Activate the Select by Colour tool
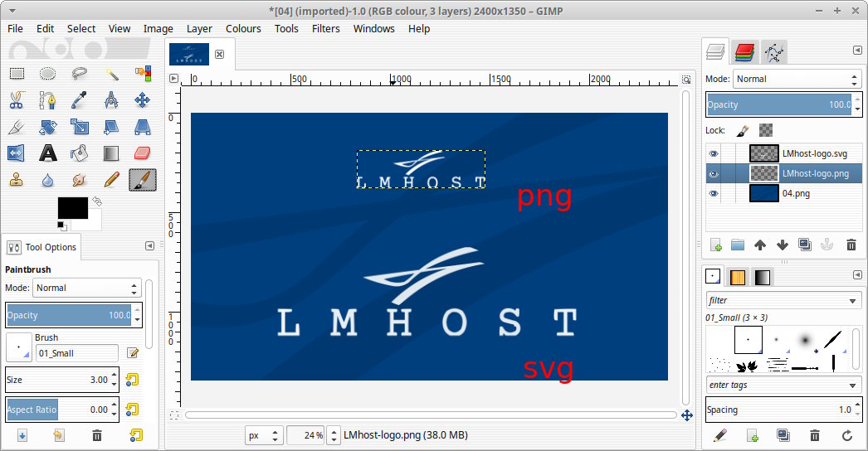This screenshot has height=451, width=868. 143,73
